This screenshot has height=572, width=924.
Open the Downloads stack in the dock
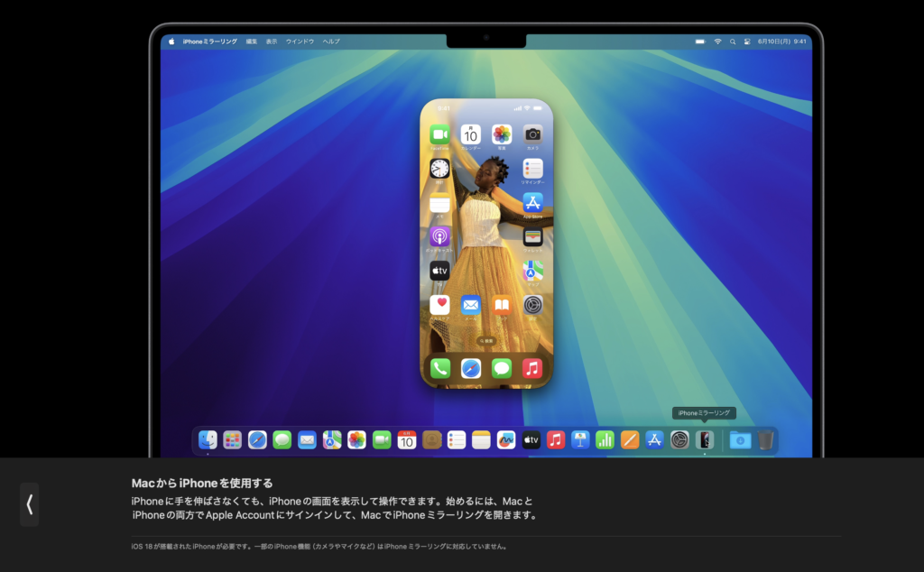(x=740, y=439)
